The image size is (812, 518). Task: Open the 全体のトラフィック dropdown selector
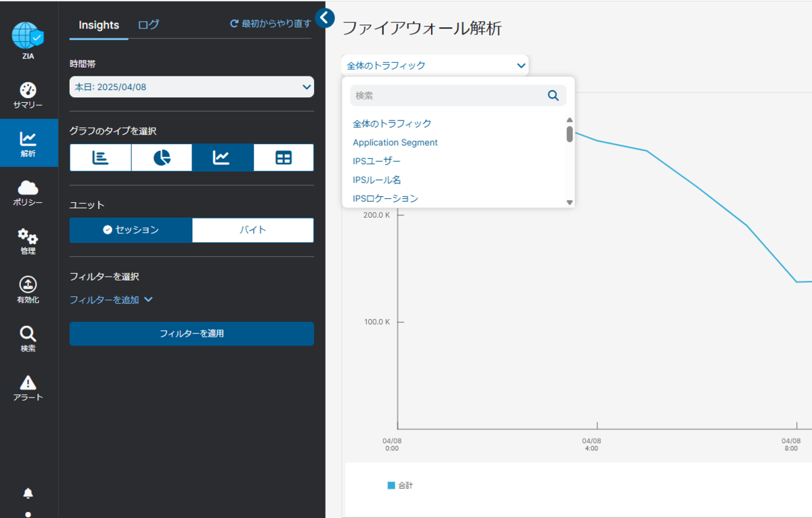(x=435, y=66)
